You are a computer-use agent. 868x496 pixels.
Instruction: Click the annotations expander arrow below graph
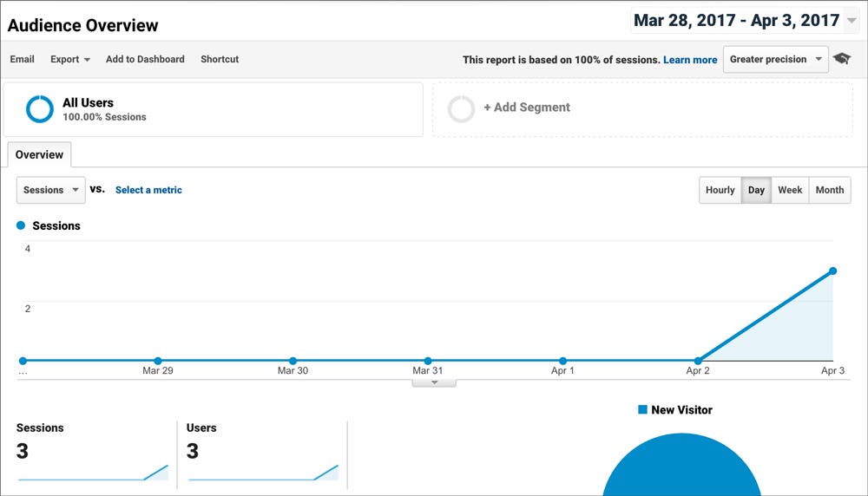434,382
